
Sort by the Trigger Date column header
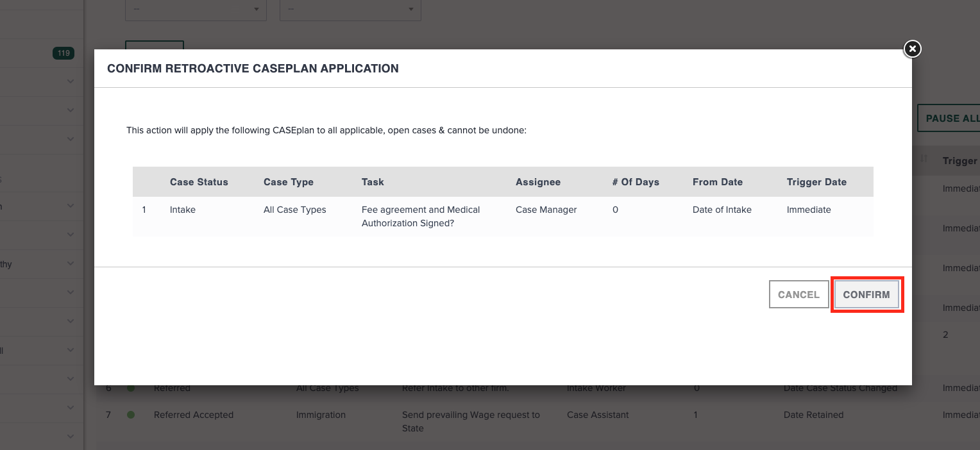click(816, 182)
